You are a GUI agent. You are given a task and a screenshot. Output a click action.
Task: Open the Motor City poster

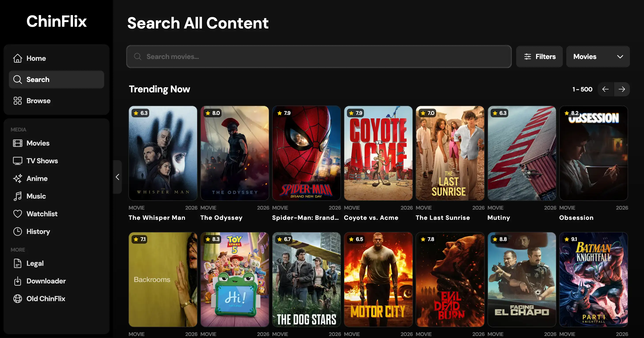[x=378, y=279]
